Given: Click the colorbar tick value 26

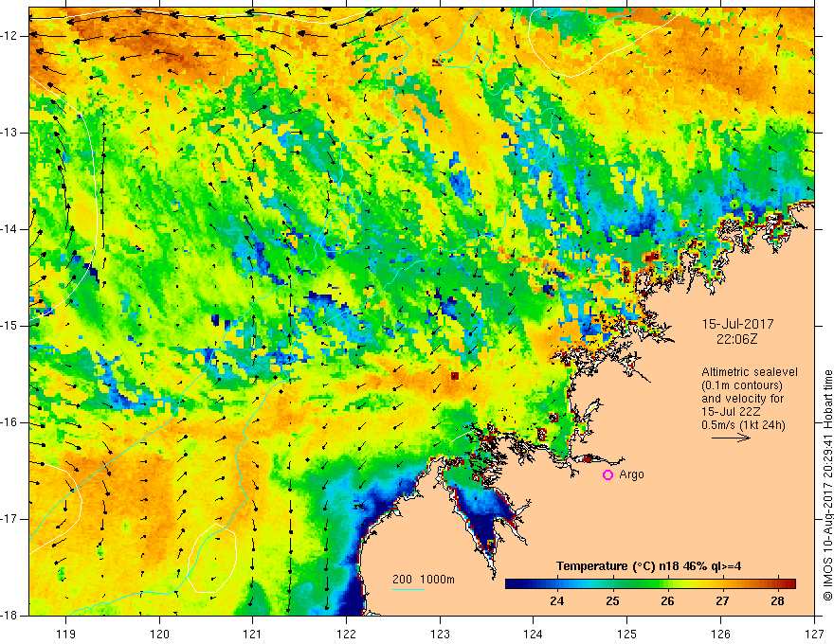Looking at the screenshot, I should (667, 601).
